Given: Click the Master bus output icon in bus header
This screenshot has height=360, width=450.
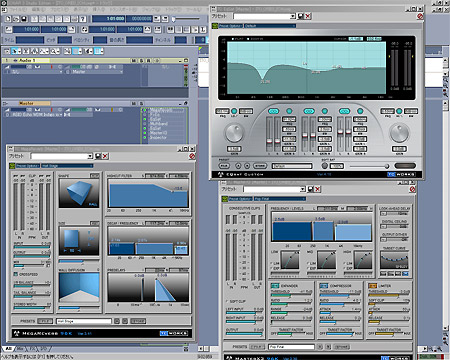Looking at the screenshot, I should point(6,103).
